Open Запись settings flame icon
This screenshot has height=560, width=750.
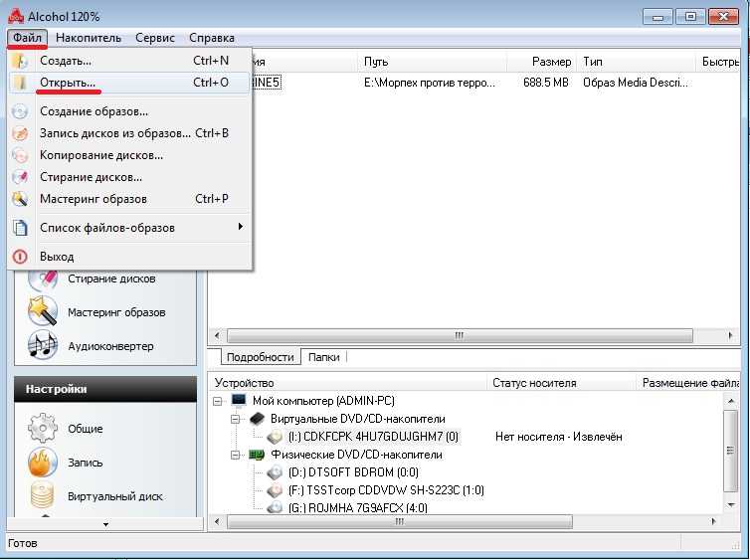click(x=43, y=462)
